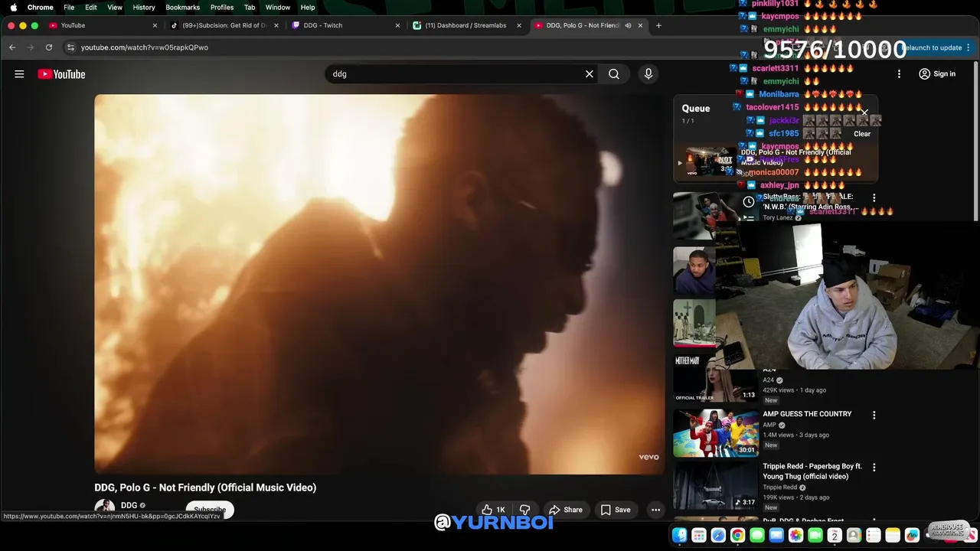The height and width of the screenshot is (551, 980).
Task: Open Calendar from the Dock
Action: pos(835,536)
